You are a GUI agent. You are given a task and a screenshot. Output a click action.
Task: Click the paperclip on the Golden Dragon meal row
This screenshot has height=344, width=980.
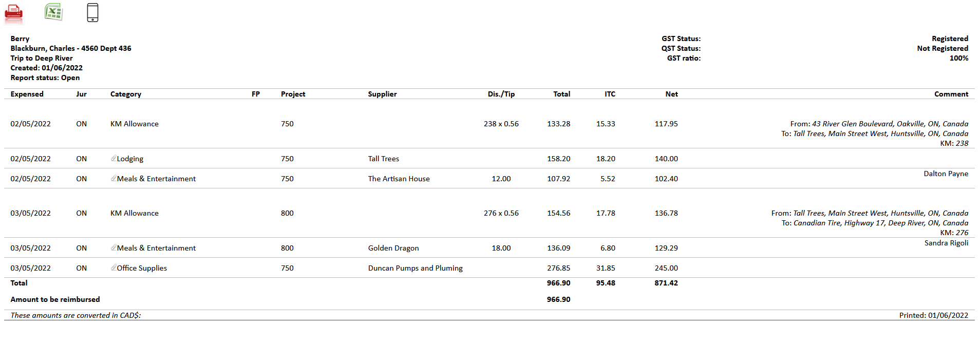(114, 248)
